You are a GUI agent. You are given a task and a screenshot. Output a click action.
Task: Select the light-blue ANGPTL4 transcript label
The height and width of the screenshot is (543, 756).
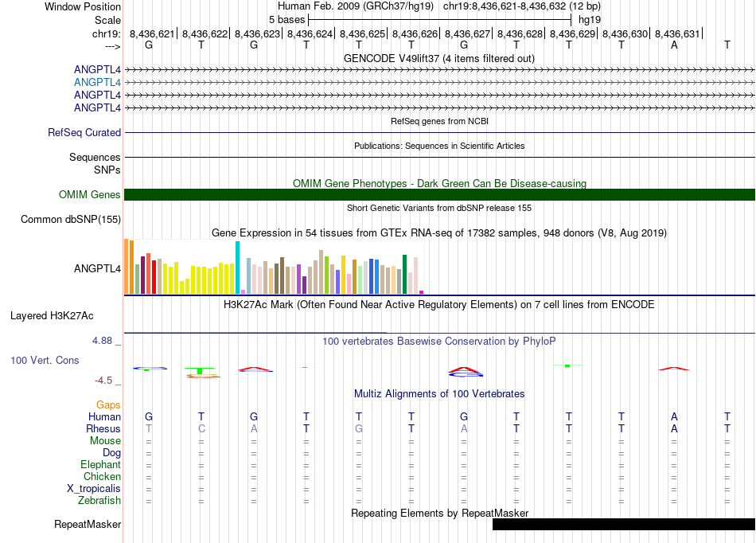[97, 83]
